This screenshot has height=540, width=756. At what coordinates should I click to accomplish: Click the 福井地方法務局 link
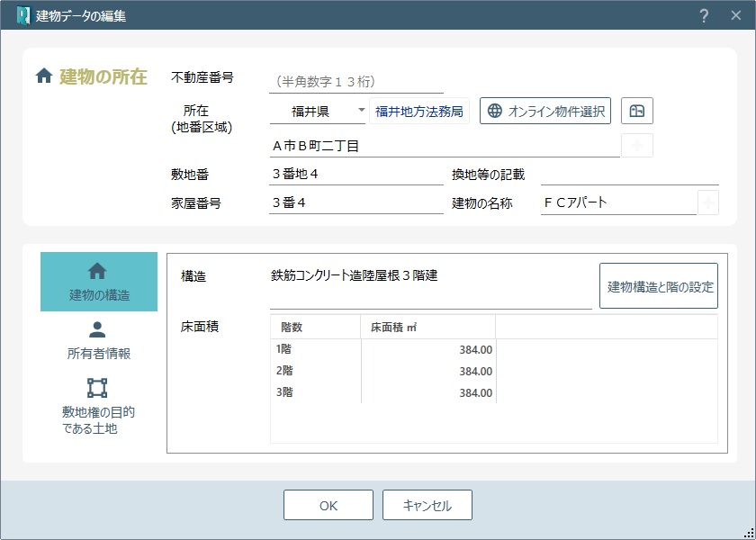click(419, 112)
